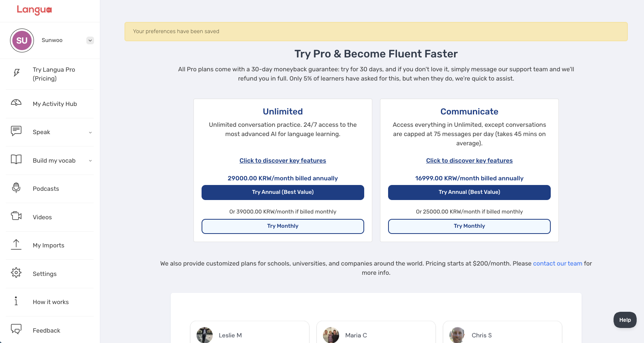This screenshot has width=644, height=343.
Task: Expand the Sunwoo account dropdown
Action: 90,40
